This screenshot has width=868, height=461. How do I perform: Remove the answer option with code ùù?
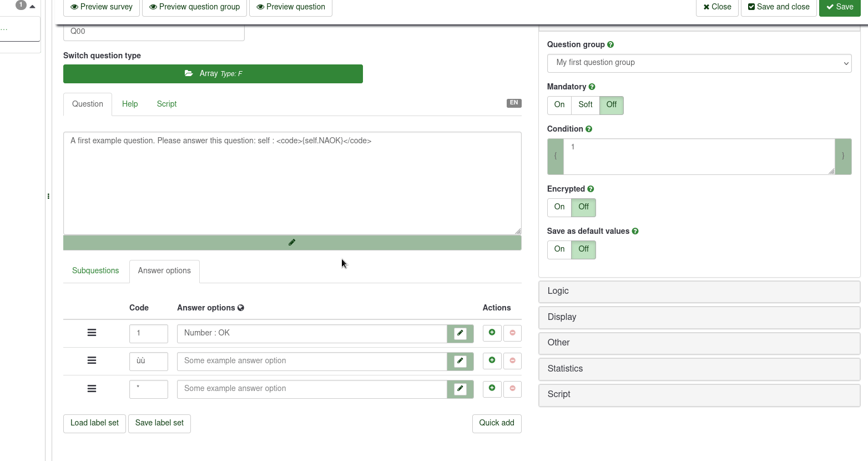tap(512, 360)
